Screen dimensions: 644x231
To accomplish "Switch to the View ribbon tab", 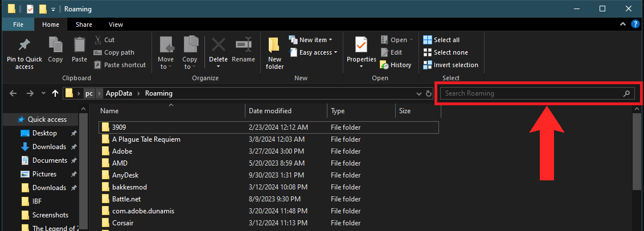I will pos(116,24).
